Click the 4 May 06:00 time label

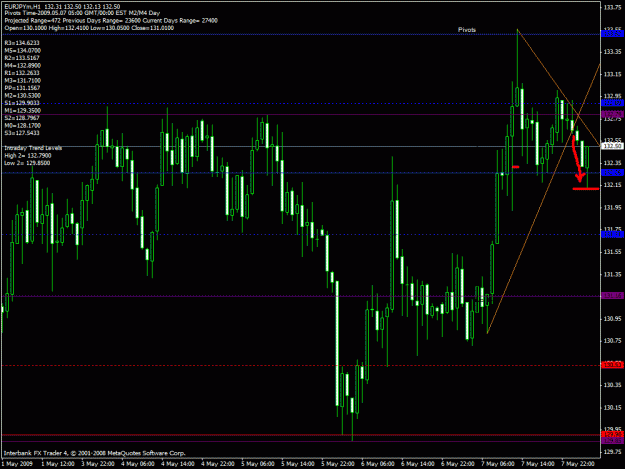click(138, 464)
